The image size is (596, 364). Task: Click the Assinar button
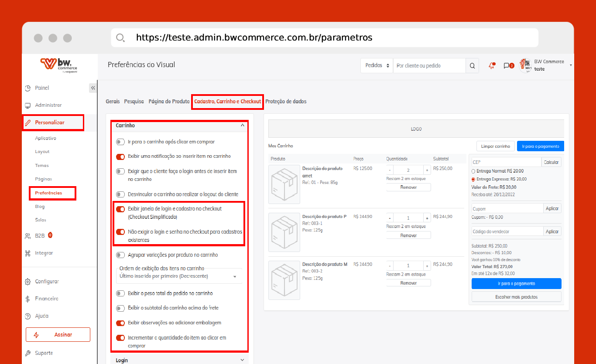(x=58, y=335)
